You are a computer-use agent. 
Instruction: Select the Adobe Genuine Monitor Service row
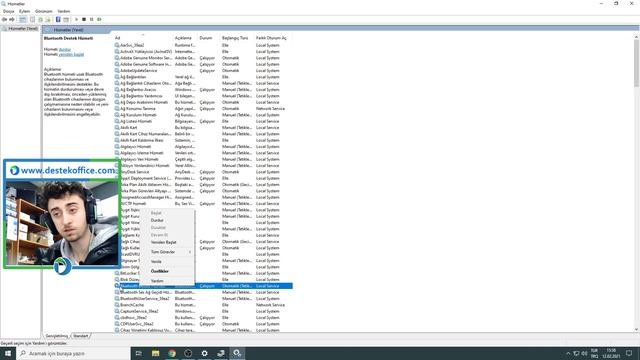pyautogui.click(x=203, y=58)
